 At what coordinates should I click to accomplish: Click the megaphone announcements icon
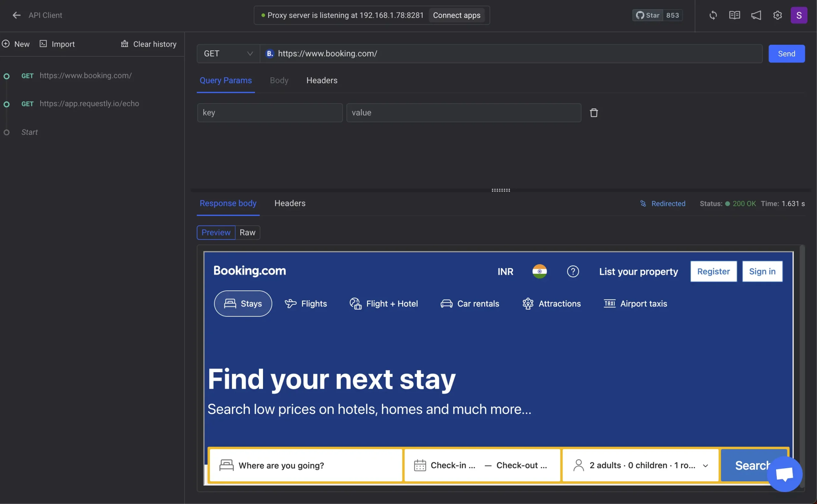point(756,15)
